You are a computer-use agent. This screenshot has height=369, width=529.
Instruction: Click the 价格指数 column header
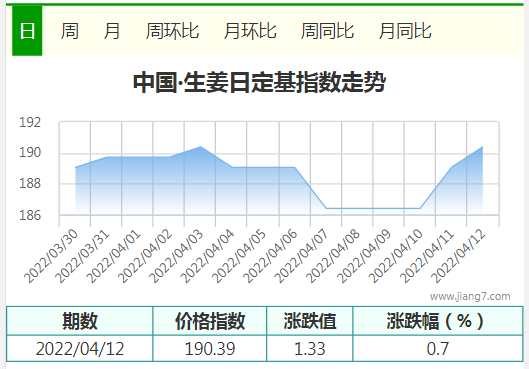click(210, 321)
